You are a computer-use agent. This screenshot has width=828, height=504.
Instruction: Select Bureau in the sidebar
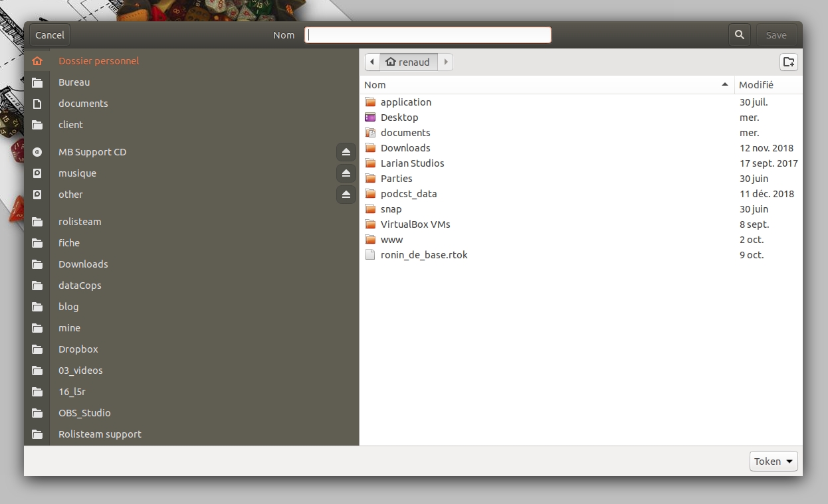click(x=74, y=82)
